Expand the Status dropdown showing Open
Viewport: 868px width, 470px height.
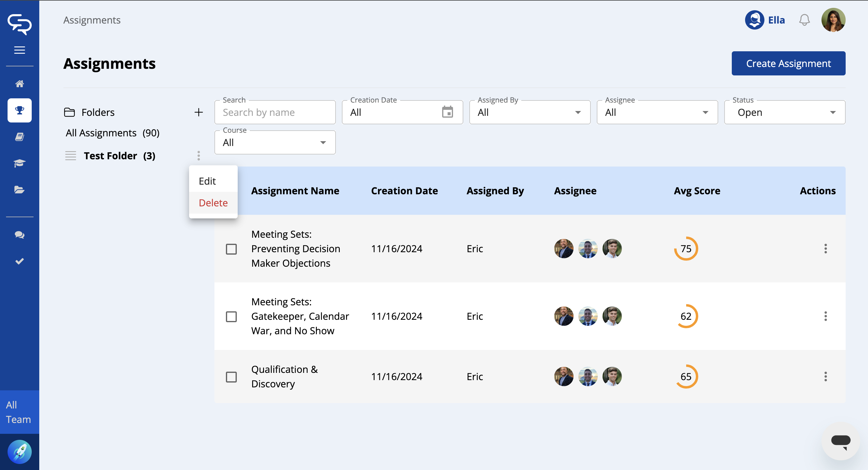point(784,113)
